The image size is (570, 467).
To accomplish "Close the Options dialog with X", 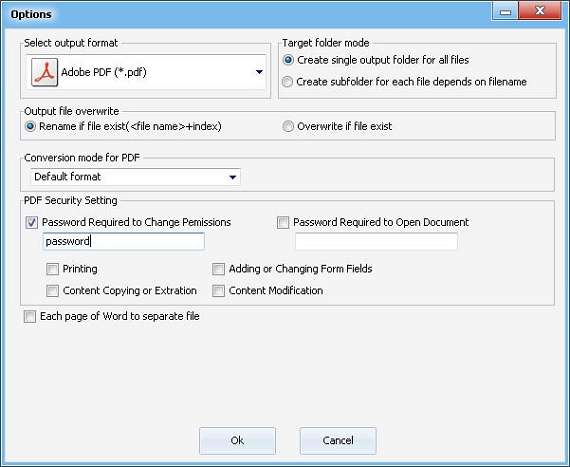I will coord(540,11).
